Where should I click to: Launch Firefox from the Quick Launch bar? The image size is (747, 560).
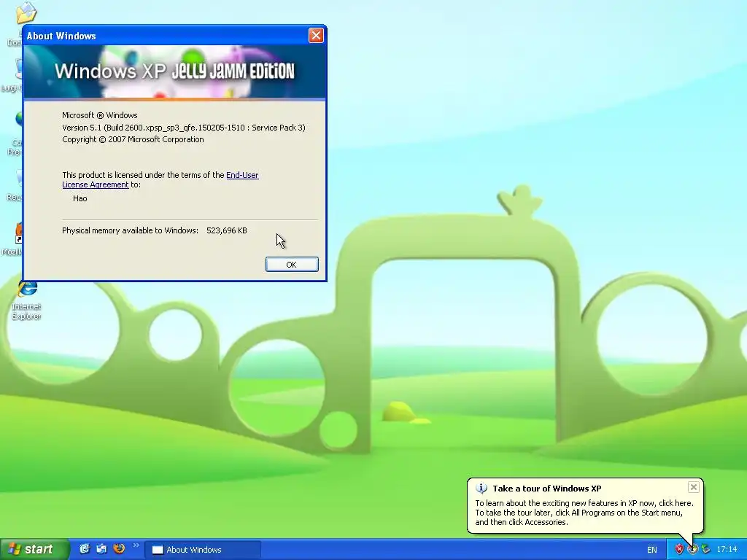[119, 548]
